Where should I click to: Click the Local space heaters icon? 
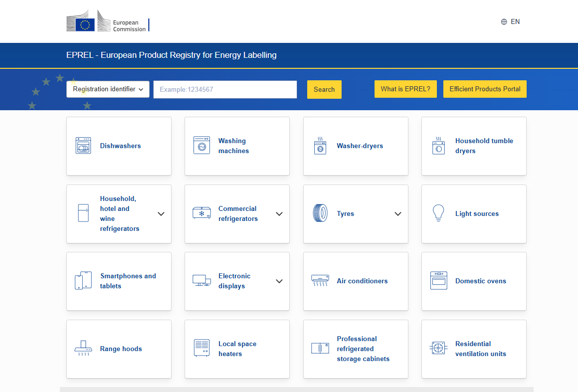coord(201,348)
